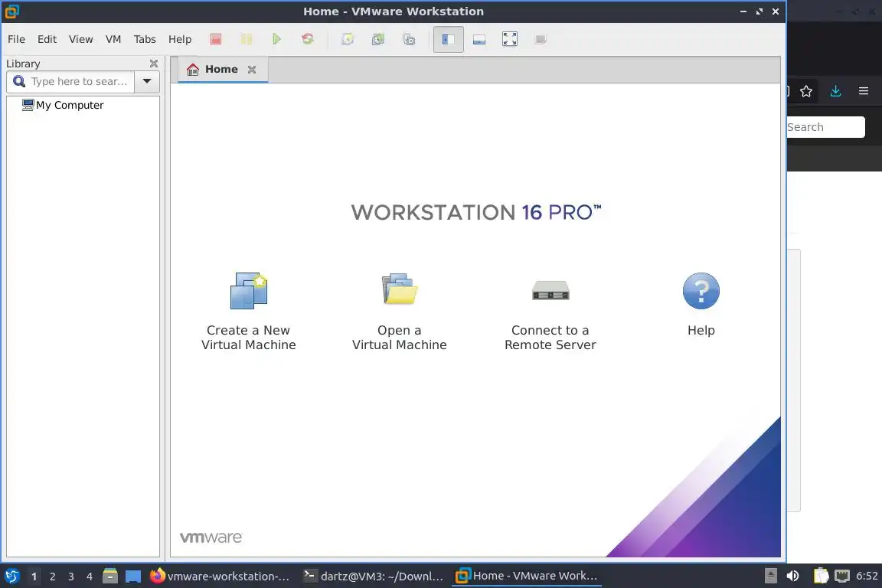The height and width of the screenshot is (588, 882).
Task: Click the green power on play icon
Action: pos(276,39)
